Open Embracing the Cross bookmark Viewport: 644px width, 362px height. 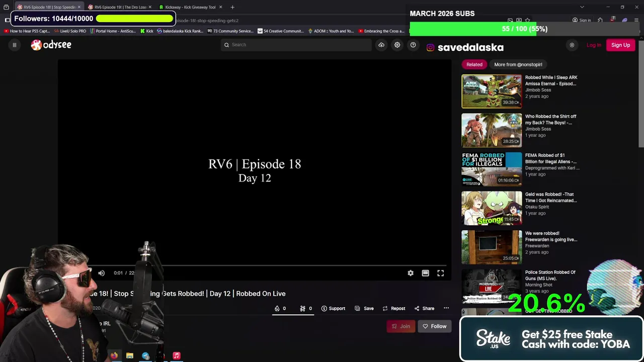381,31
